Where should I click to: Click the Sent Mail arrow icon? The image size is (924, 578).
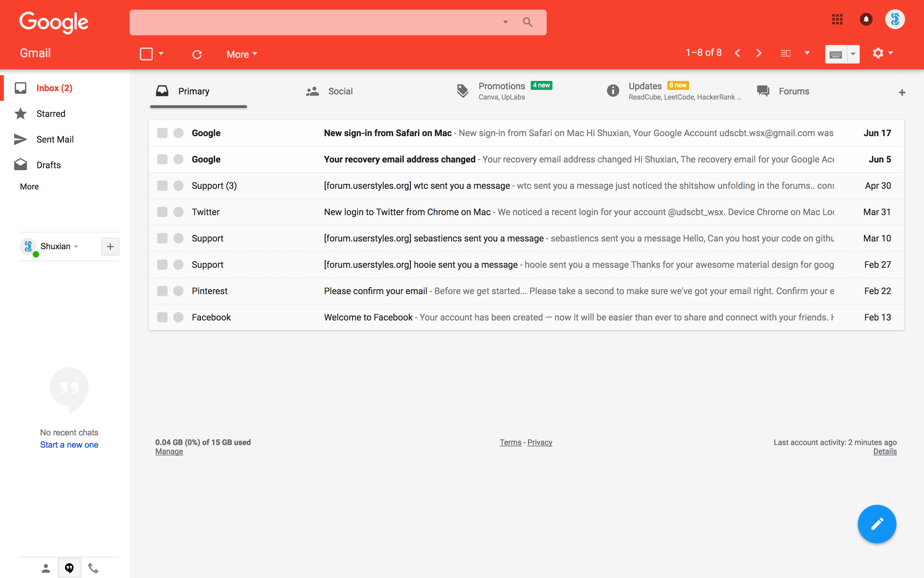21,139
